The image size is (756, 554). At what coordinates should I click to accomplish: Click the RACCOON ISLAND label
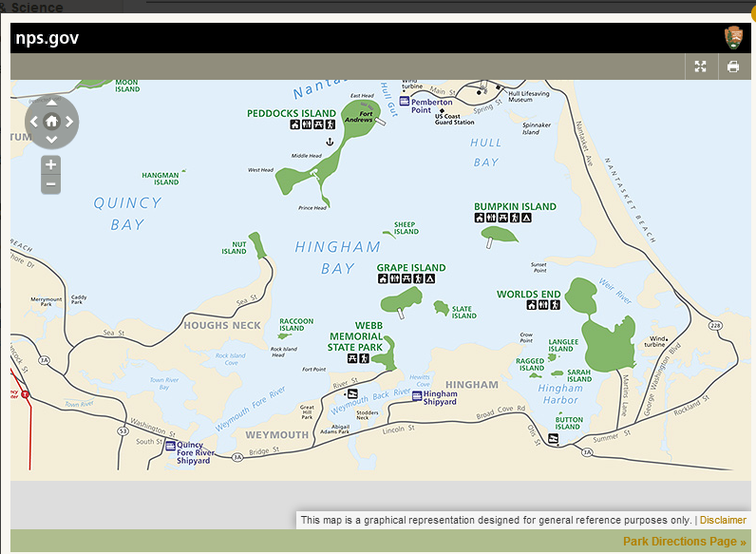tap(296, 324)
